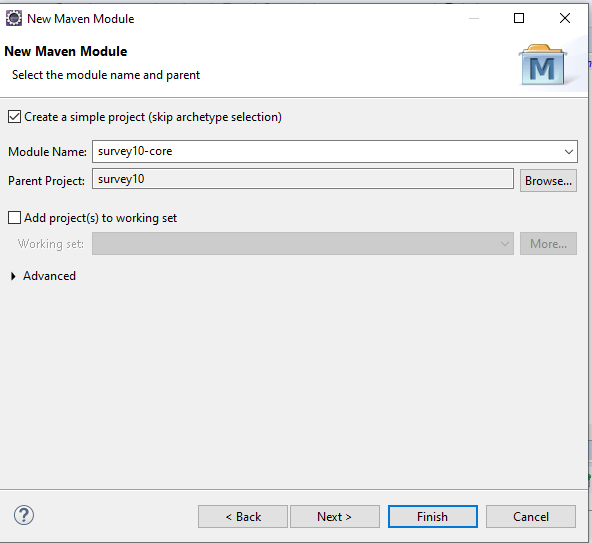
Task: Uncheck Create a simple project checkbox
Action: coord(14,117)
